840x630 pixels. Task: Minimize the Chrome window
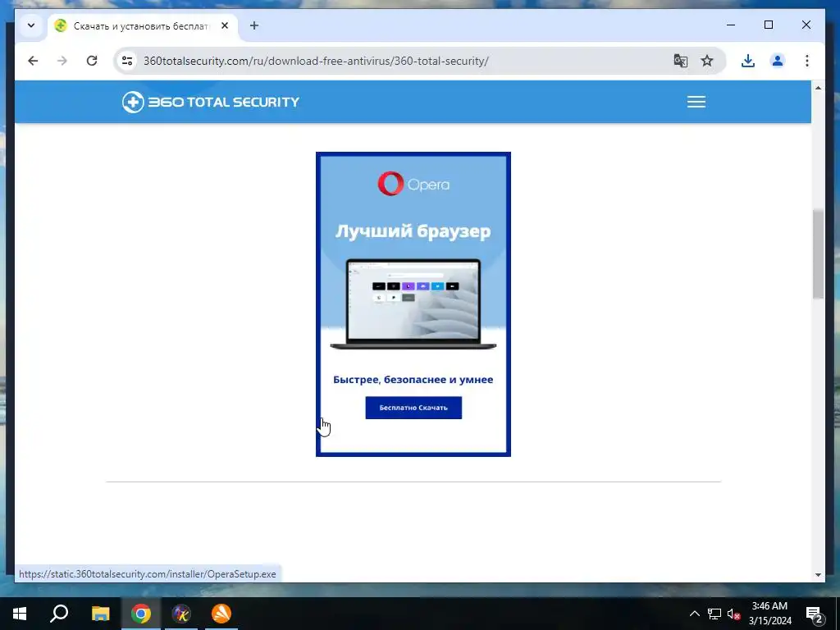pyautogui.click(x=731, y=25)
